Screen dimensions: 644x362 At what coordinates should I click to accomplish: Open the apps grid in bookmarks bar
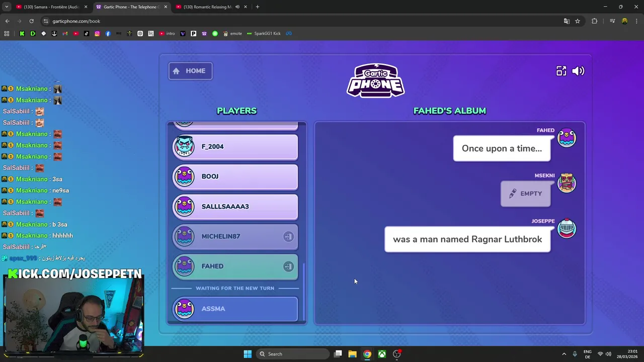click(7, 34)
